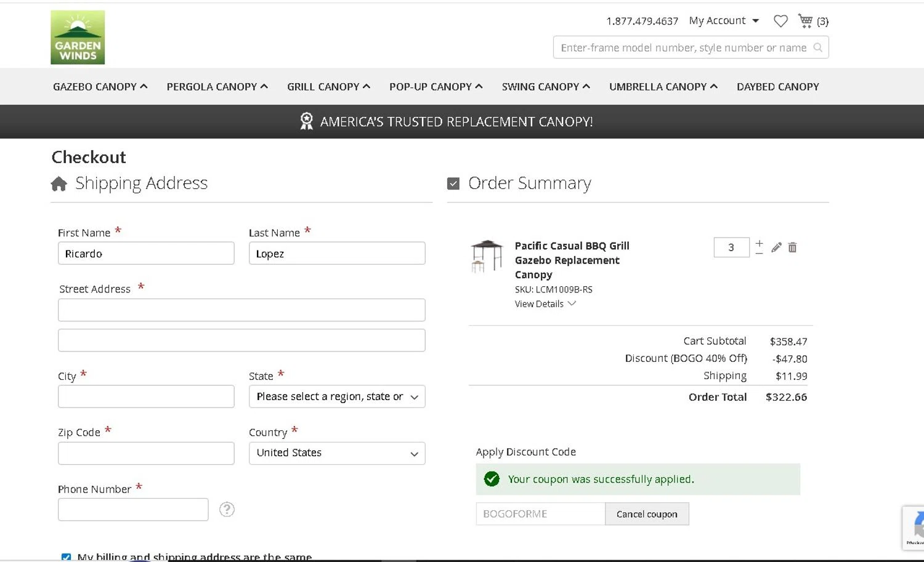Click the Cart Subtotal $358.47 value
This screenshot has height=562, width=924.
click(x=788, y=342)
